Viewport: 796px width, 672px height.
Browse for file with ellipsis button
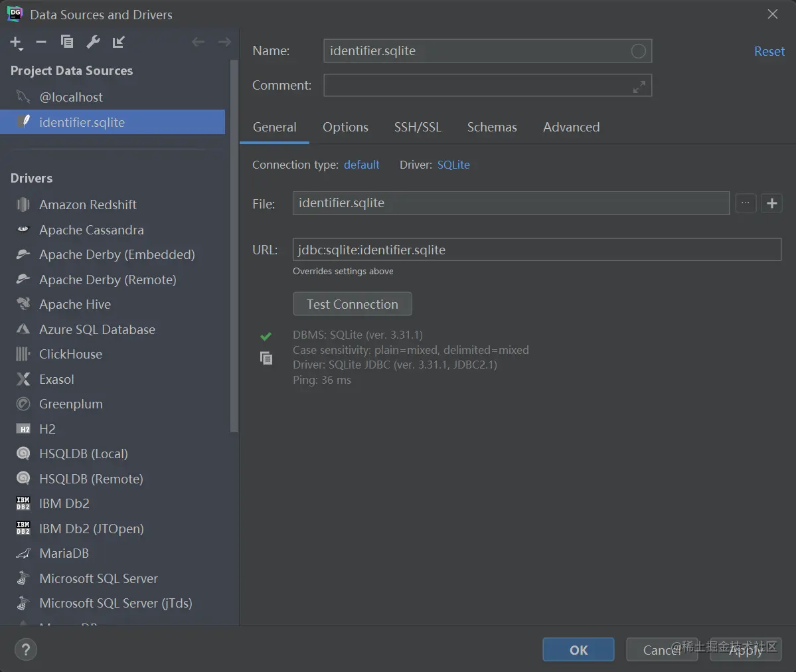[746, 203]
